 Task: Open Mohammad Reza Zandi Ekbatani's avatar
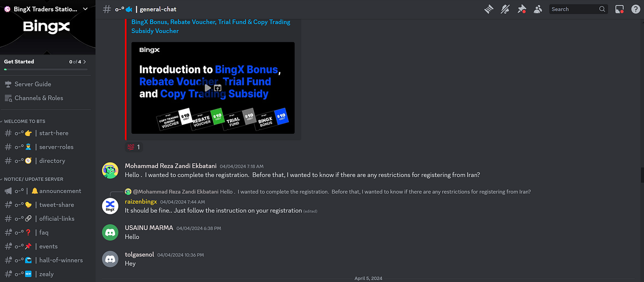click(110, 170)
